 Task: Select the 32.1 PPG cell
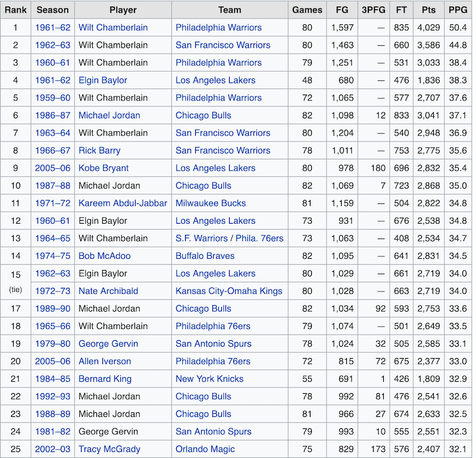tap(458, 450)
